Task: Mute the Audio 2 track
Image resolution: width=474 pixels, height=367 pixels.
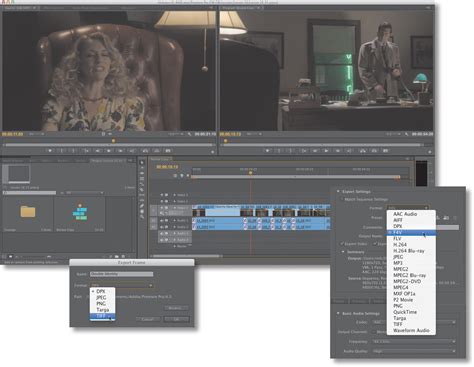Action: [x=162, y=227]
